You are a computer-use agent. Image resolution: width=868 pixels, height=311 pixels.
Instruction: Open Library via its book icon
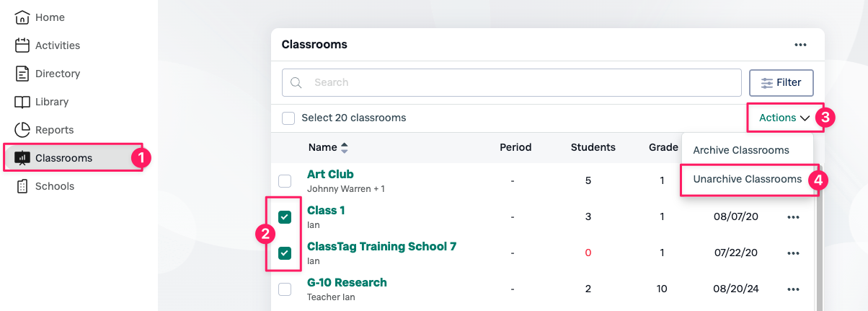tap(22, 102)
